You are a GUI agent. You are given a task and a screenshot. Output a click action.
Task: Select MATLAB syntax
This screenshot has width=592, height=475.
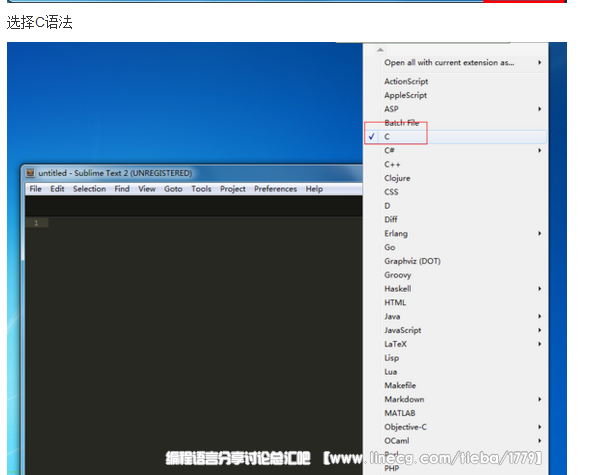tap(400, 413)
